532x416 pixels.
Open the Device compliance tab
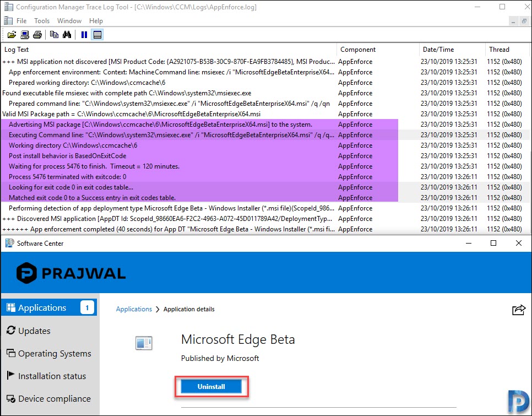tap(49, 399)
